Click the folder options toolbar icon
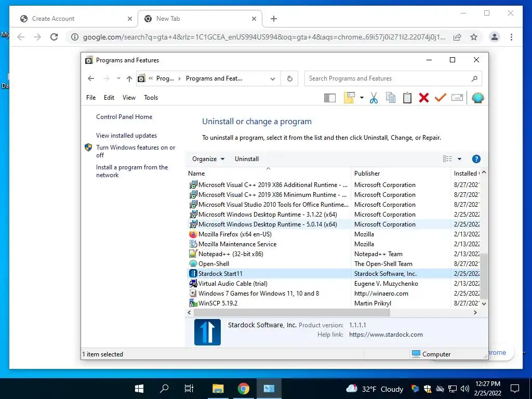The image size is (532, 399). coord(349,98)
